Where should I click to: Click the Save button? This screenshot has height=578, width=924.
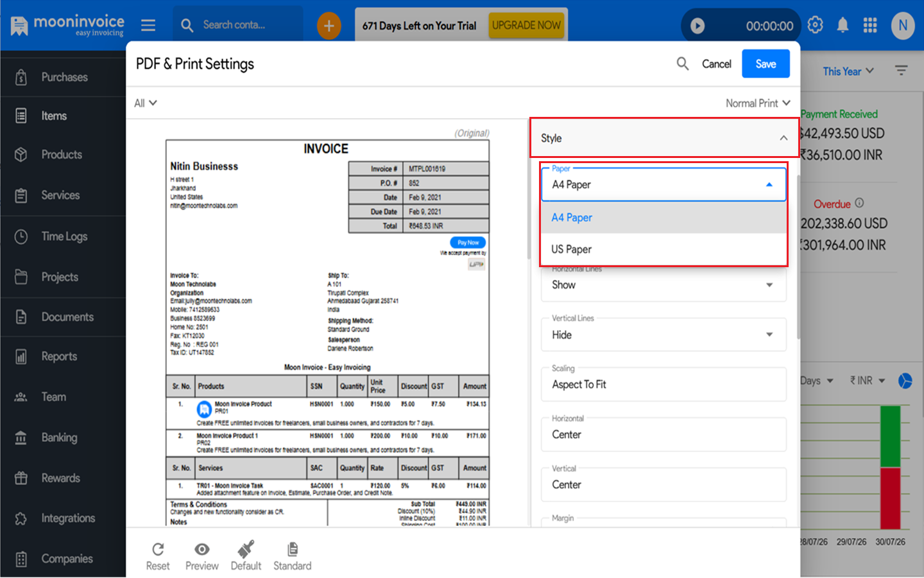tap(766, 64)
